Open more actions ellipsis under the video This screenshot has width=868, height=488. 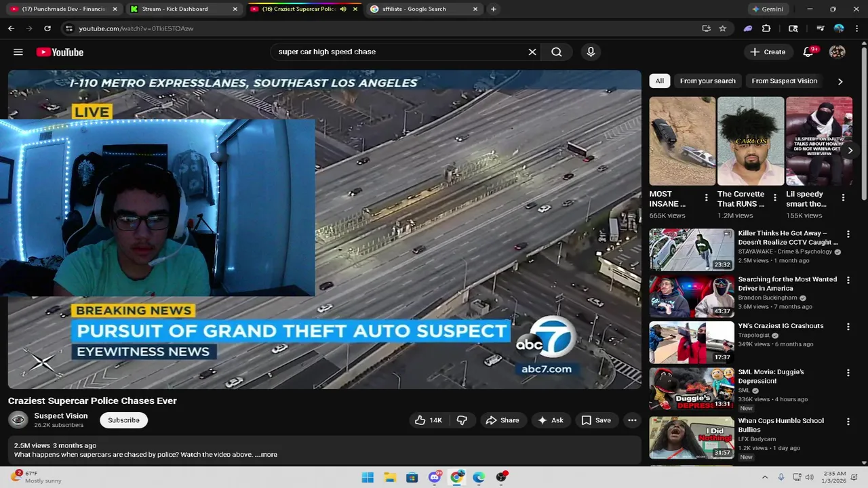tap(632, 420)
